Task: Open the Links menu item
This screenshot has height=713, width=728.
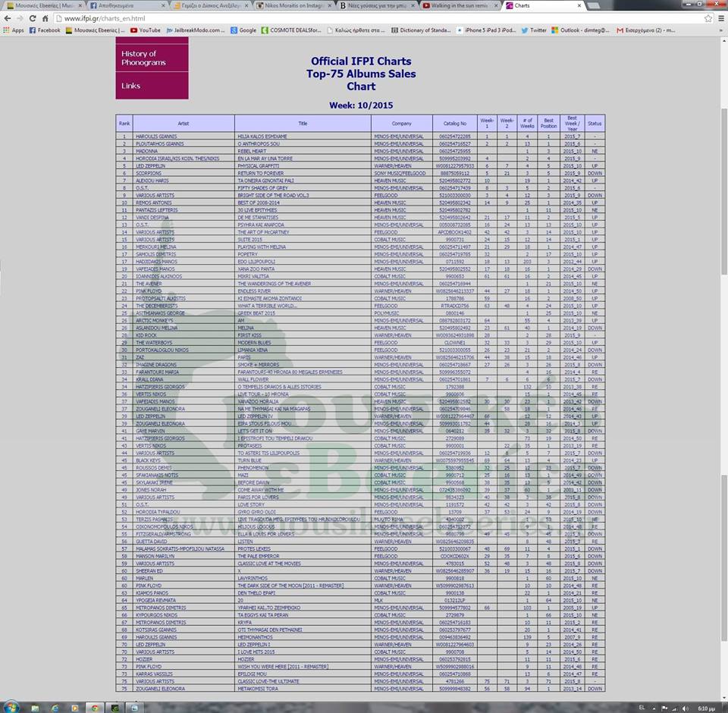Action: point(152,86)
